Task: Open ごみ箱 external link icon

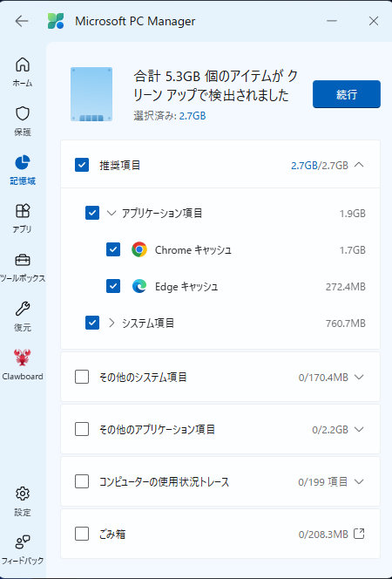Action: (x=359, y=534)
